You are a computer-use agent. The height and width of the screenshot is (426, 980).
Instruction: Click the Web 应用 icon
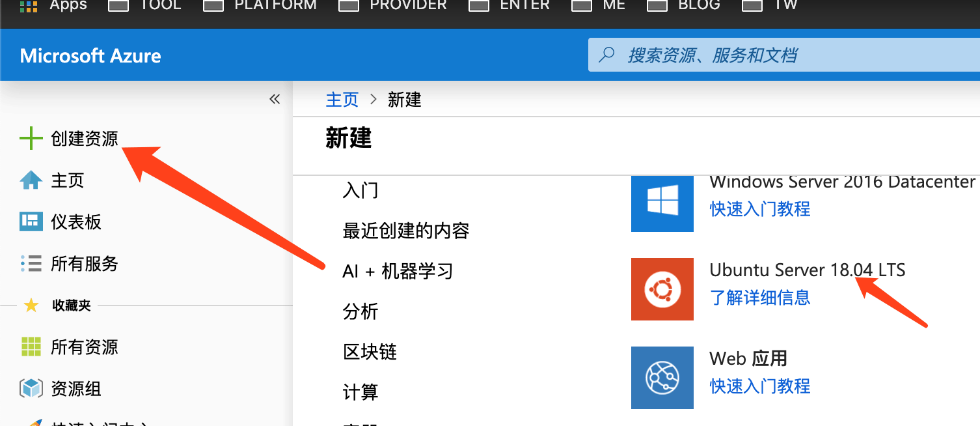click(662, 378)
